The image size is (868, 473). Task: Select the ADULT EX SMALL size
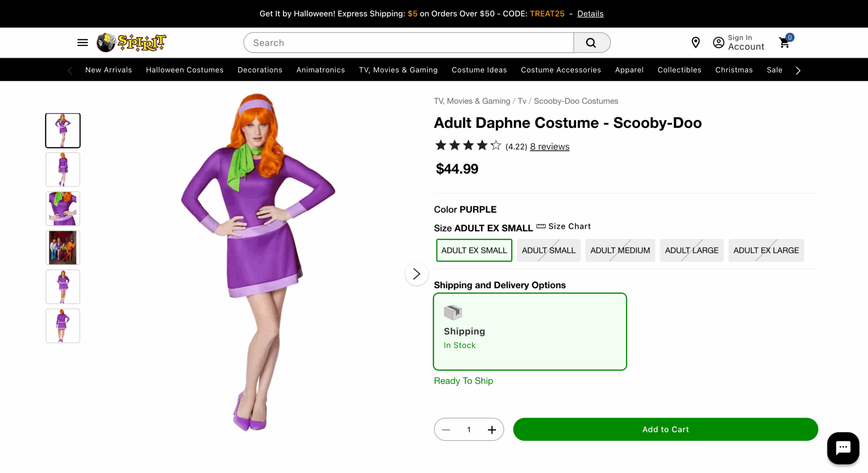(x=474, y=250)
